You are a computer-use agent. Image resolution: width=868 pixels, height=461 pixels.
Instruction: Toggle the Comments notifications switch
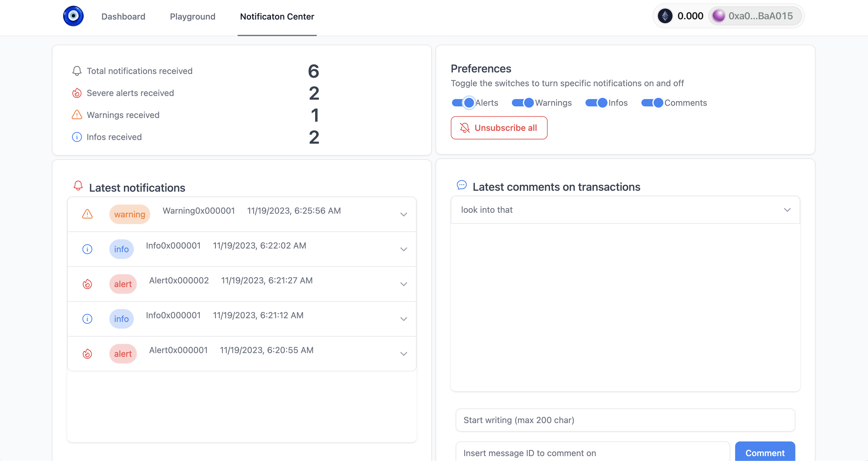(652, 102)
